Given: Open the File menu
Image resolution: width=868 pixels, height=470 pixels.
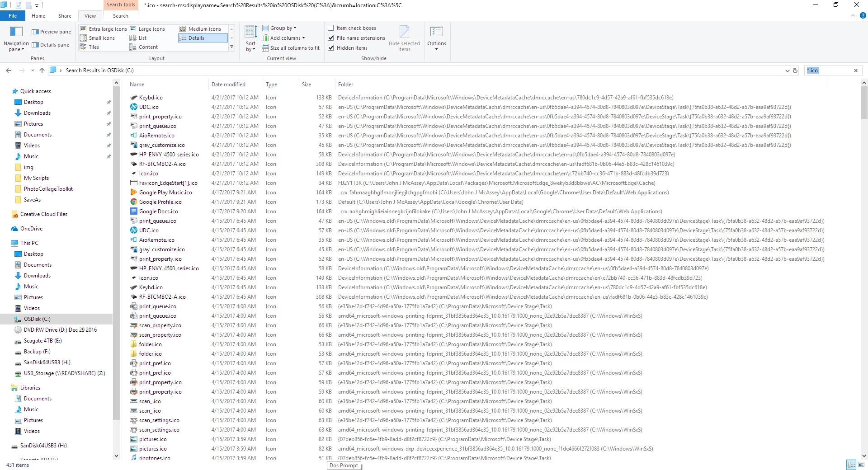Looking at the screenshot, I should [x=13, y=16].
